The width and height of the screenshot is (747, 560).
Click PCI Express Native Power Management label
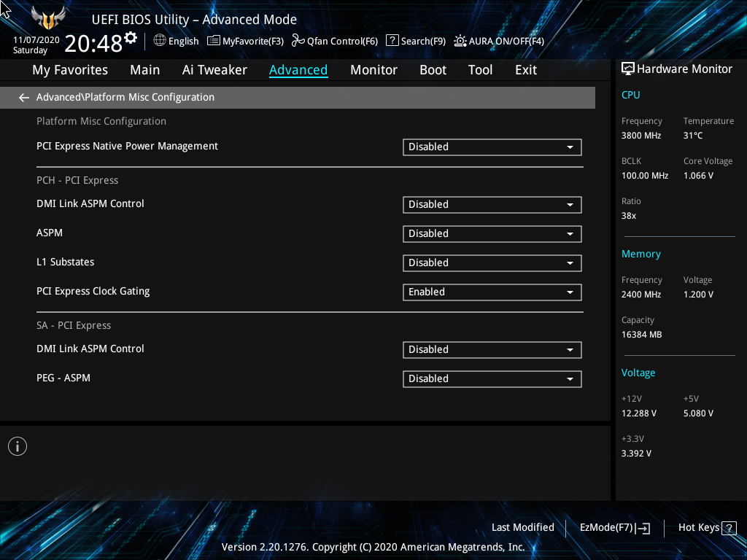pos(127,146)
